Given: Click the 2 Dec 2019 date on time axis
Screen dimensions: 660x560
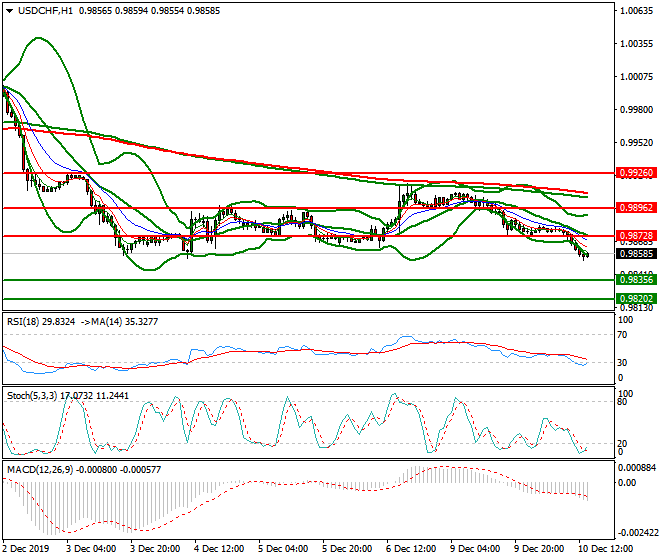Looking at the screenshot, I should click(x=29, y=549).
